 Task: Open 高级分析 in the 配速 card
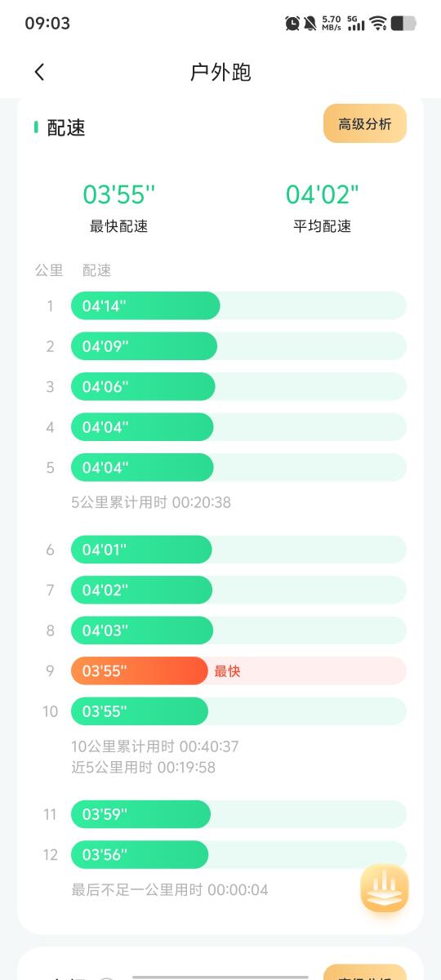(365, 124)
